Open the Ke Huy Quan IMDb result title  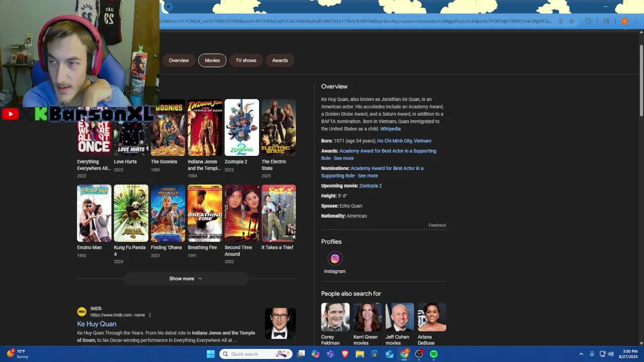[x=97, y=324]
